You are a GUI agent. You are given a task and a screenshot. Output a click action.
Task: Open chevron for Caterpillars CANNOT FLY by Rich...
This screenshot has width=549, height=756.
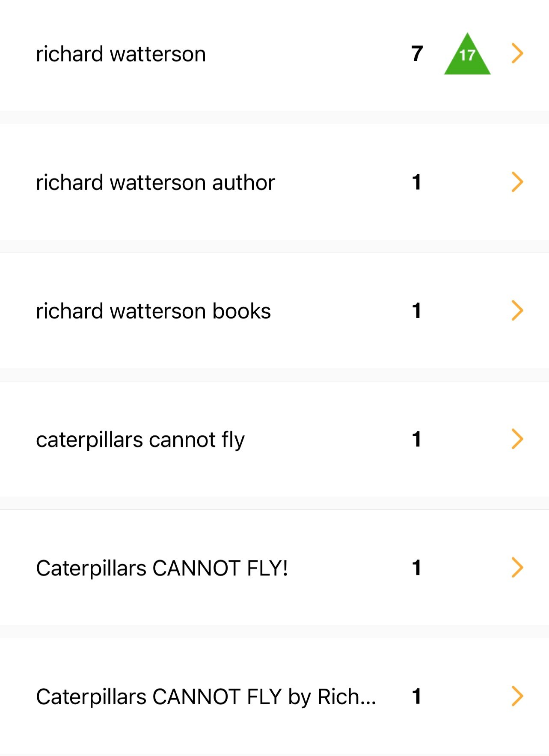pyautogui.click(x=517, y=696)
